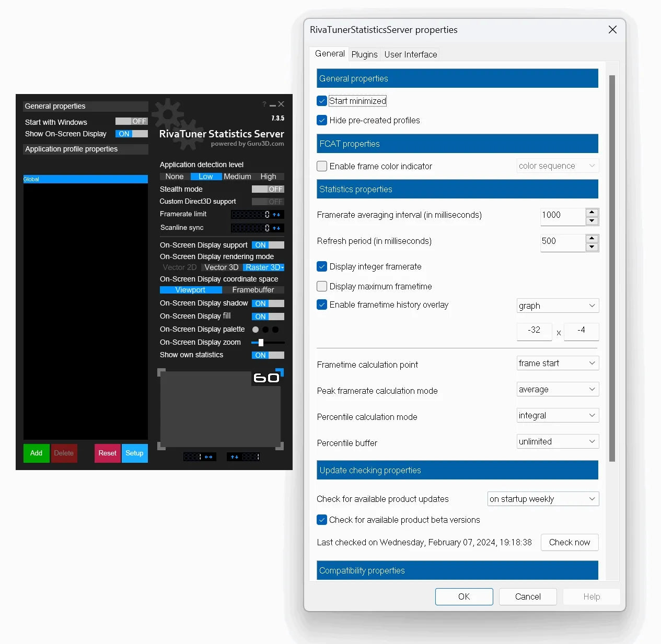Click the up/down arrows beside Framerate limit
The width and height of the screenshot is (661, 644).
pos(276,214)
